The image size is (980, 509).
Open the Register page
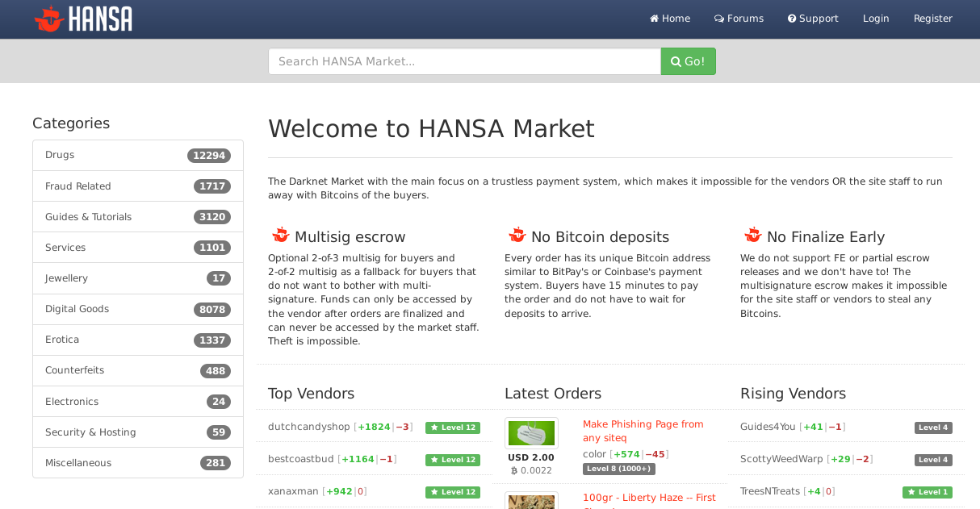point(932,19)
